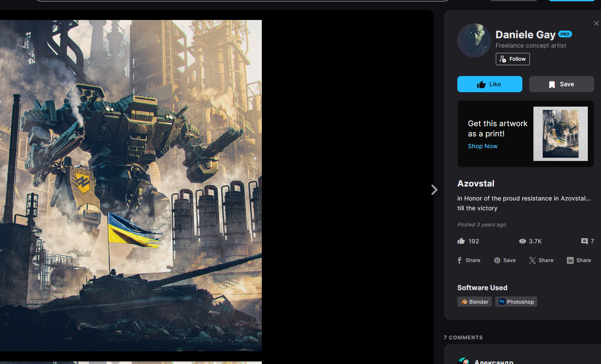The image size is (601, 364).
Task: Share the artwork on Facebook
Action: [x=469, y=260]
